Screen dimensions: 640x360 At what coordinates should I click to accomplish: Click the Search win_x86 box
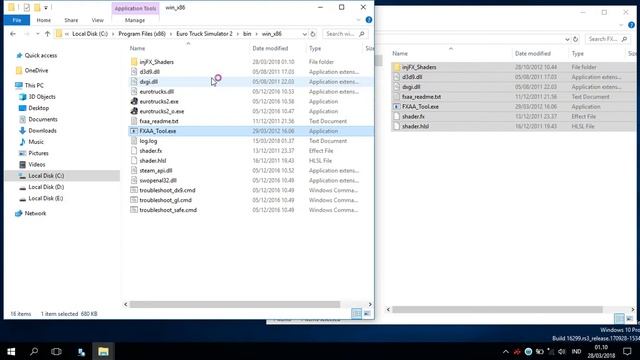(345, 34)
